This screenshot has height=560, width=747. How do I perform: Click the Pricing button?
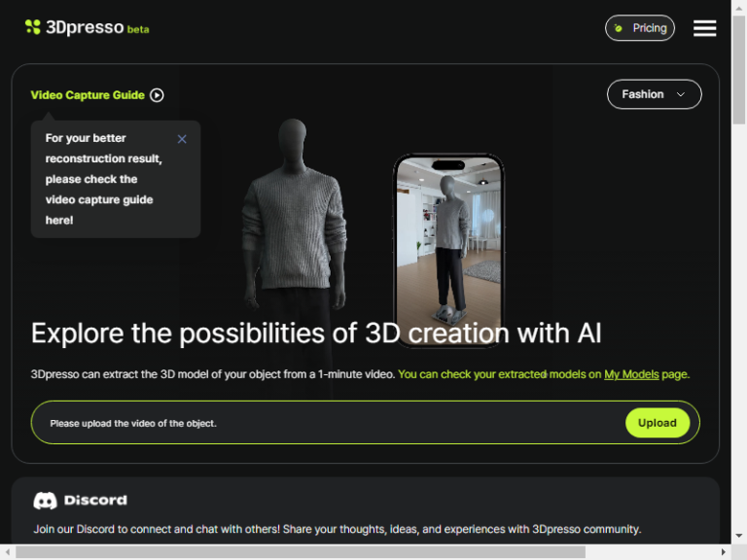pyautogui.click(x=640, y=28)
